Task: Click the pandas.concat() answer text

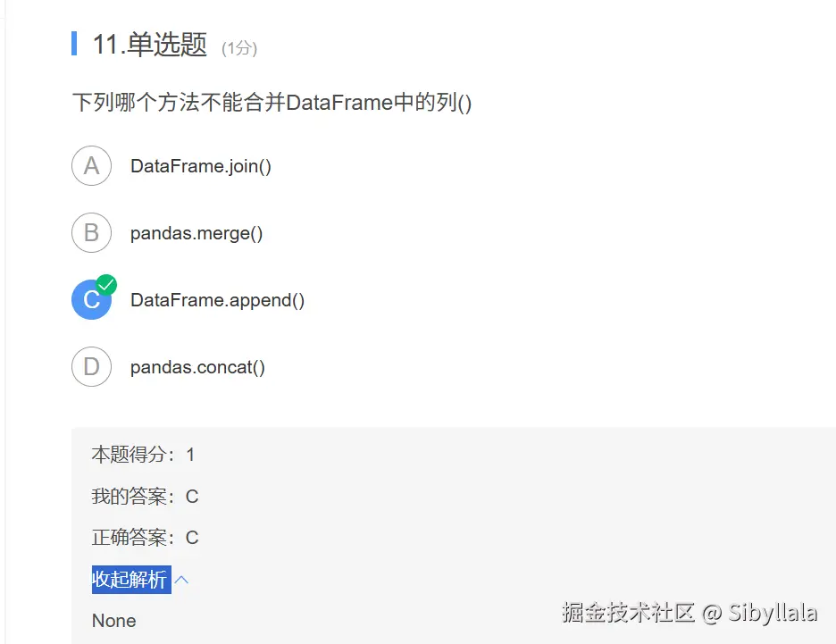Action: 197,367
